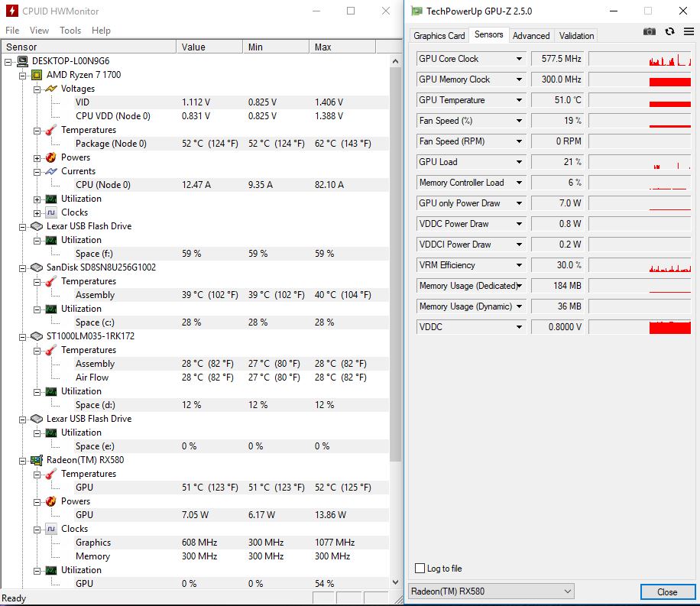Screen dimensions: 700x606
Task: Click the DESKTOP-L00N9G6 computer icon
Action: tap(22, 61)
